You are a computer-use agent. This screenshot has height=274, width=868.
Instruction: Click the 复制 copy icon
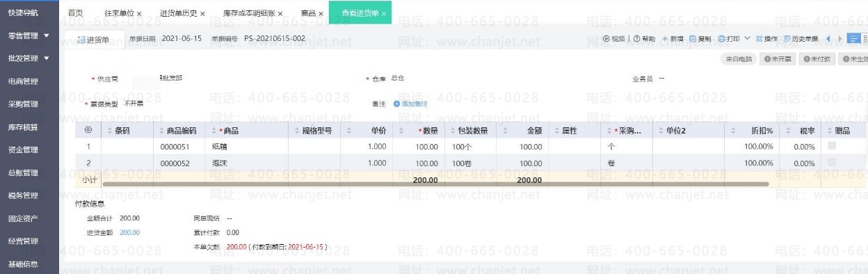[x=693, y=39]
